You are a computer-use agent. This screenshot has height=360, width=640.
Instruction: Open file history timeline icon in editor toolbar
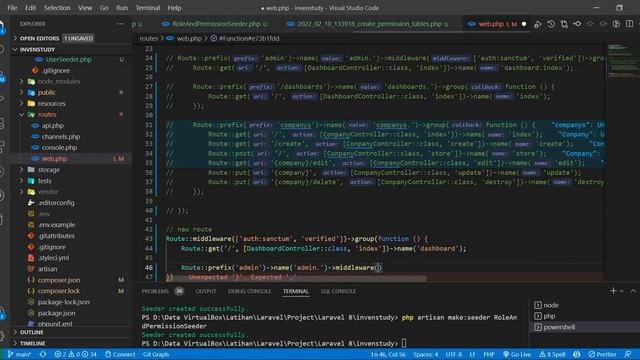pos(551,24)
